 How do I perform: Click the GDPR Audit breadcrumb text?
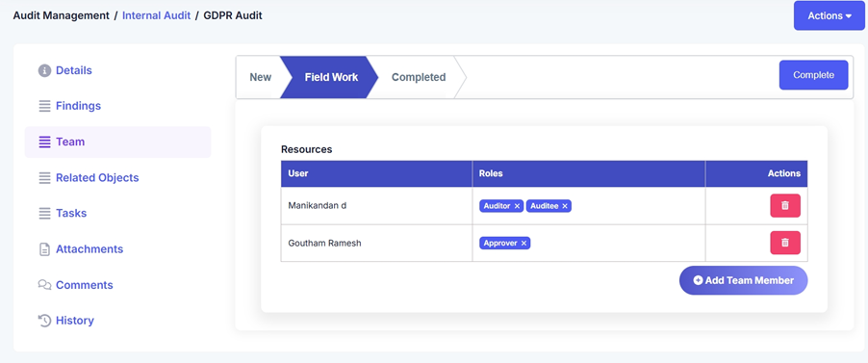(233, 15)
